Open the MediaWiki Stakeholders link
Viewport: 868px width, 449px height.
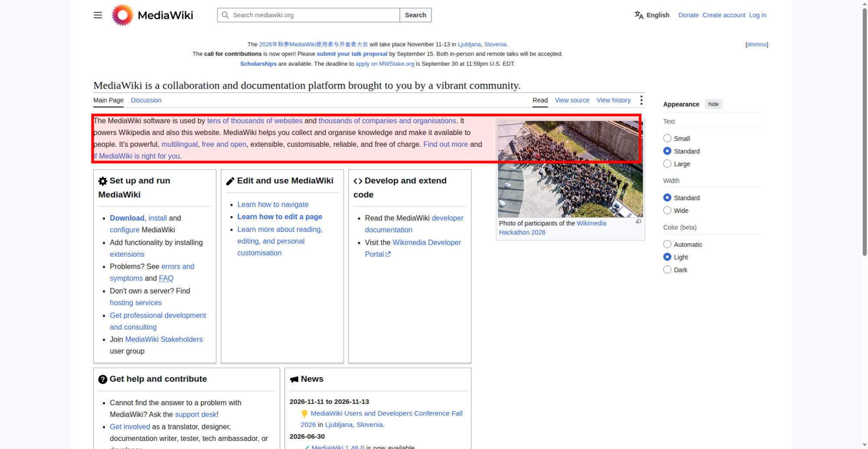point(164,339)
